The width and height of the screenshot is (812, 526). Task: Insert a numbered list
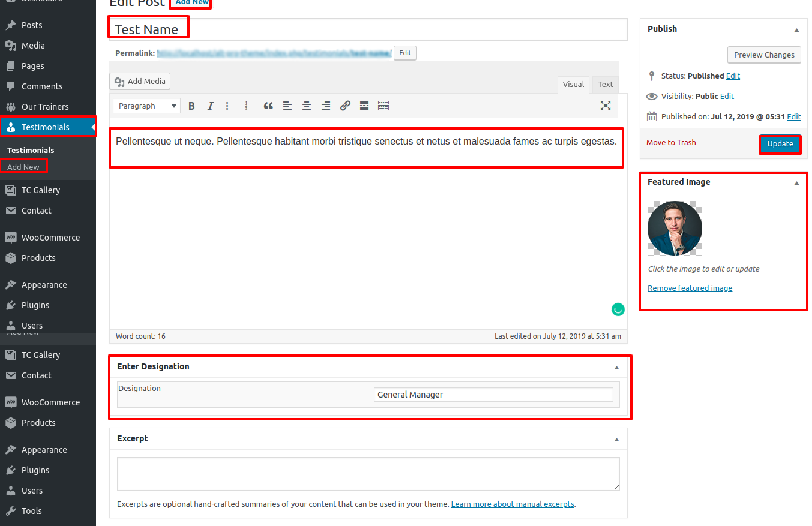pos(249,106)
